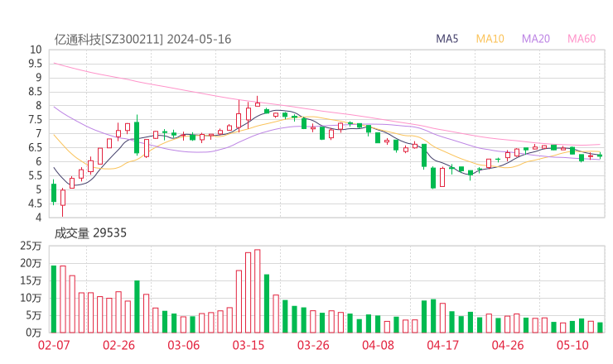Click the price axis value 10

click(x=36, y=50)
